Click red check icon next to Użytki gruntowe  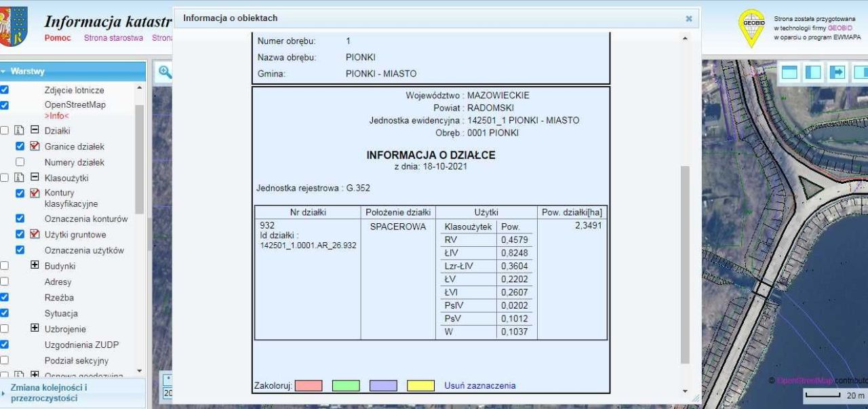point(35,235)
